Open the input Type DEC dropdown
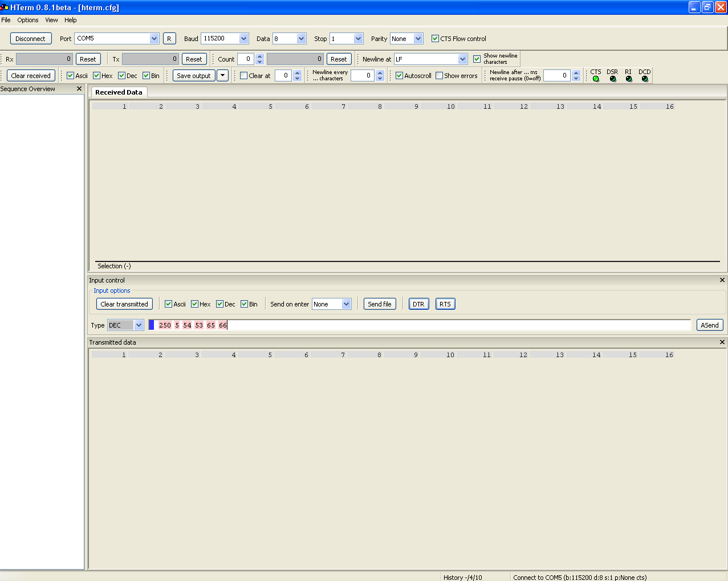Image resolution: width=728 pixels, height=581 pixels. coord(139,325)
